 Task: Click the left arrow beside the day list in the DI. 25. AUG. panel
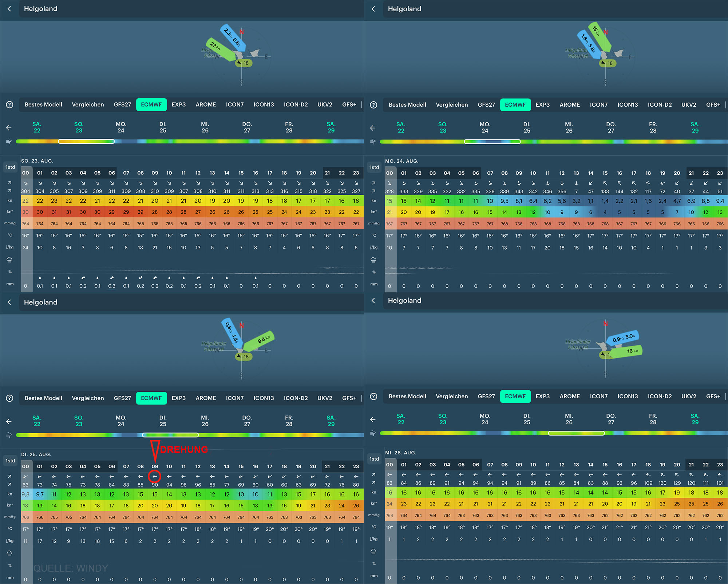coord(9,421)
